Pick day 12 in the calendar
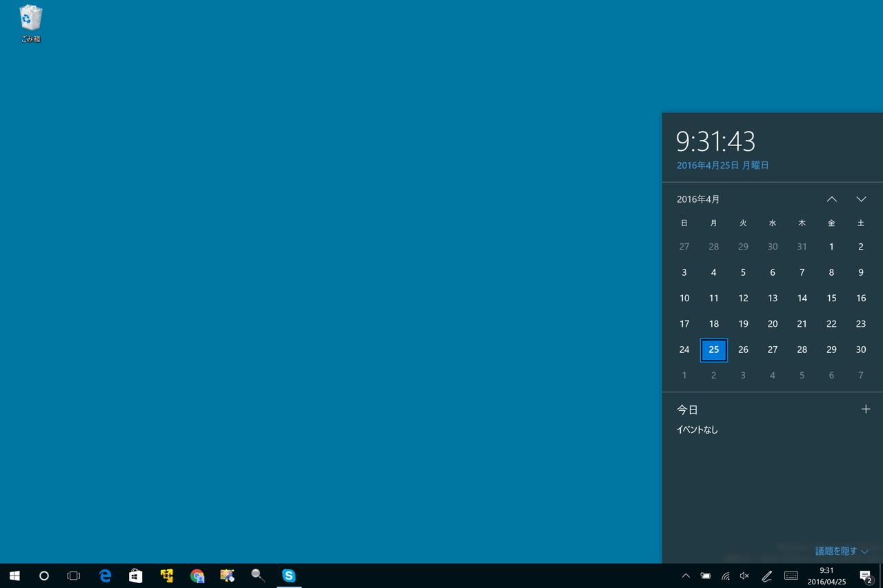 click(743, 298)
